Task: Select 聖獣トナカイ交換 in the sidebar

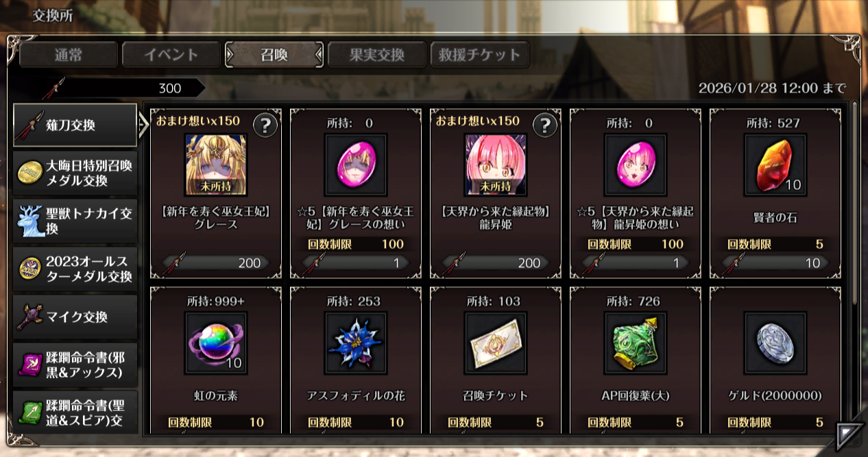Action: 75,221
